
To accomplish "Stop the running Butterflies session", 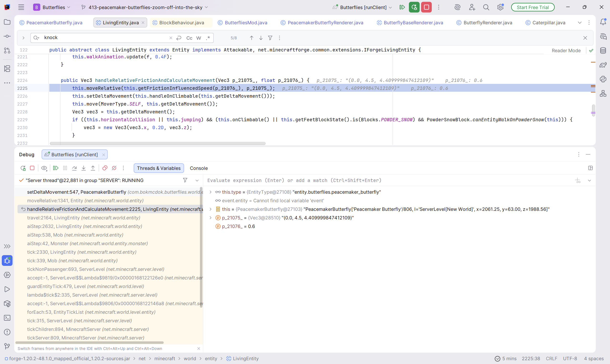I will pos(426,7).
